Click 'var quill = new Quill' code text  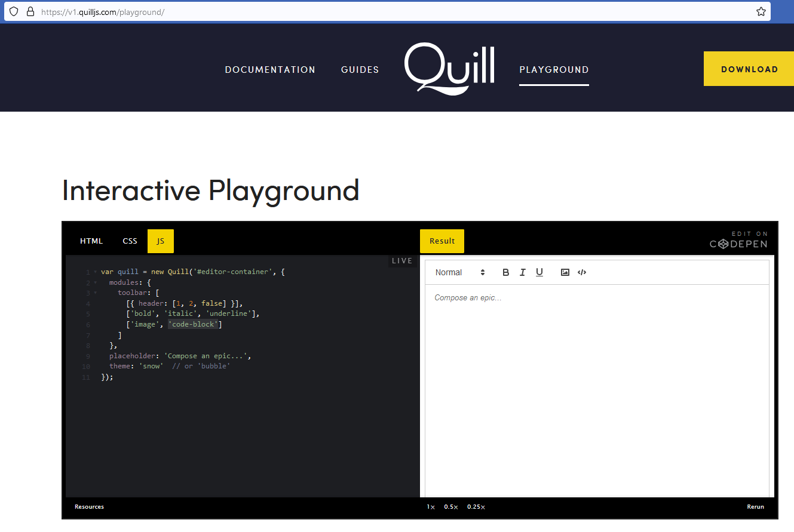click(x=144, y=272)
